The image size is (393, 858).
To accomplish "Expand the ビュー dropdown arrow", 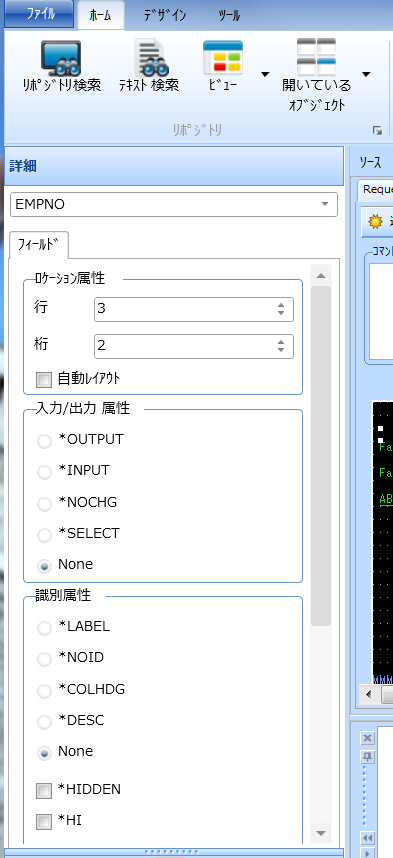I will coord(265,74).
